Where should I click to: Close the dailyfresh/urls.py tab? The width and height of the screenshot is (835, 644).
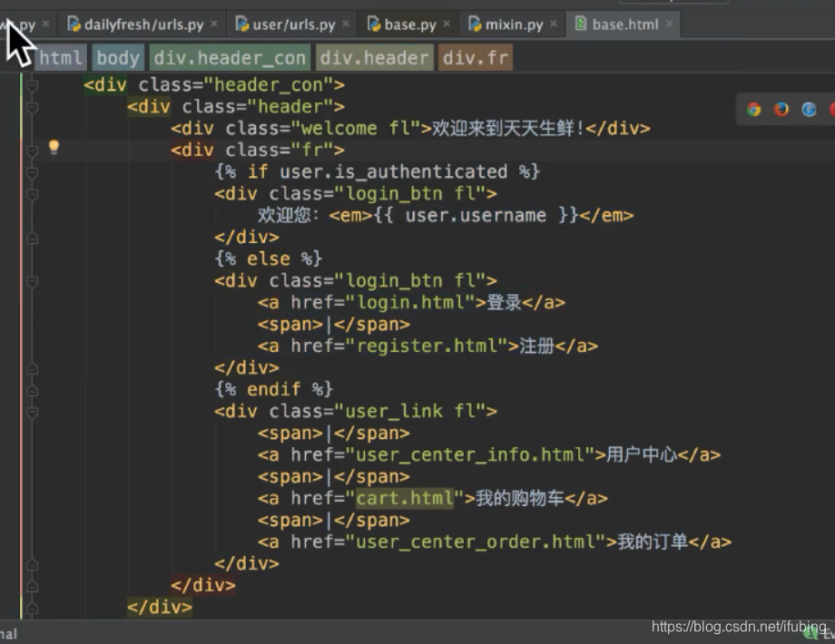(214, 24)
